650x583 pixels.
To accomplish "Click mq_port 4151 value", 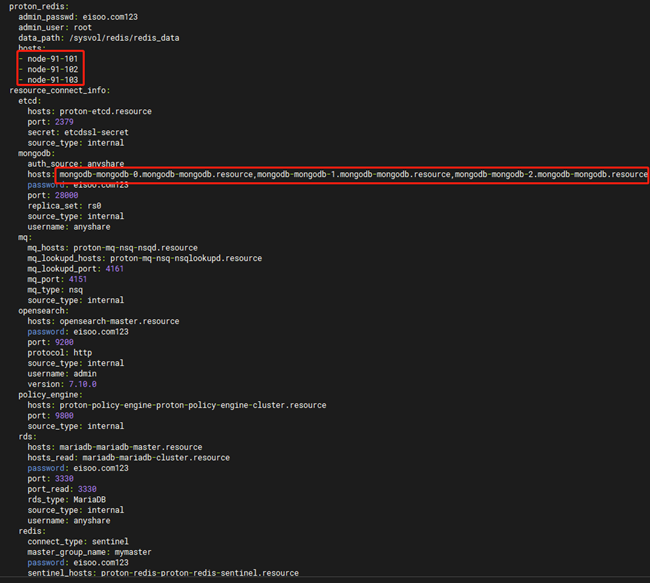I will point(78,279).
